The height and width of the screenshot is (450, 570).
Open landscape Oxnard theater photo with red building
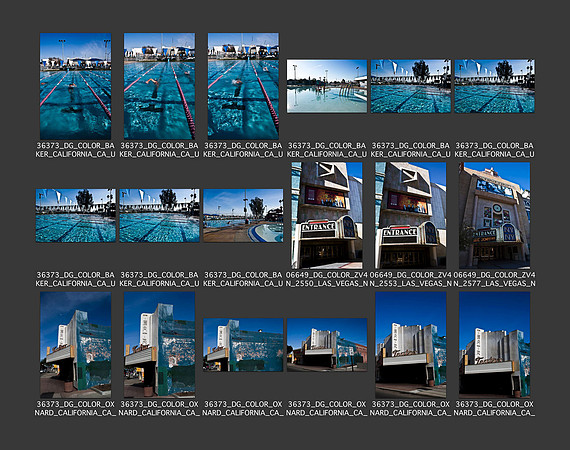(327, 345)
